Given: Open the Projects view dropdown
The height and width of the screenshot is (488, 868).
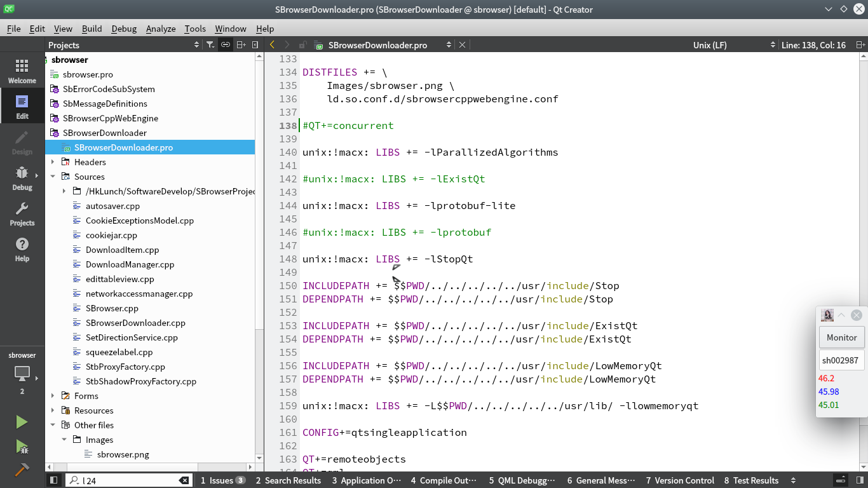Looking at the screenshot, I should click(x=196, y=45).
